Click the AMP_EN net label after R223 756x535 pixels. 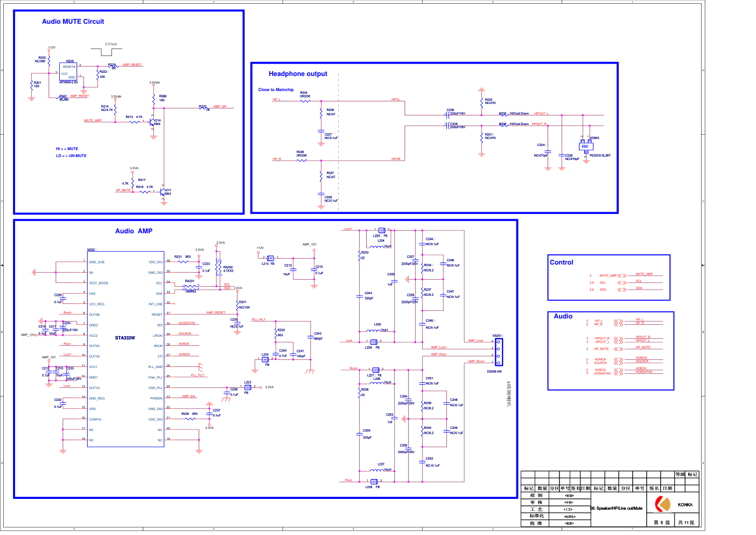[x=220, y=107]
